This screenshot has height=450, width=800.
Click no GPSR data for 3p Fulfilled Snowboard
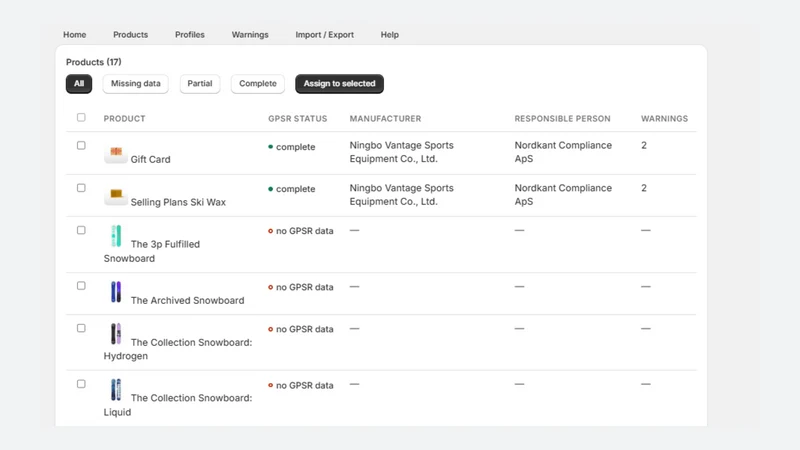(301, 231)
